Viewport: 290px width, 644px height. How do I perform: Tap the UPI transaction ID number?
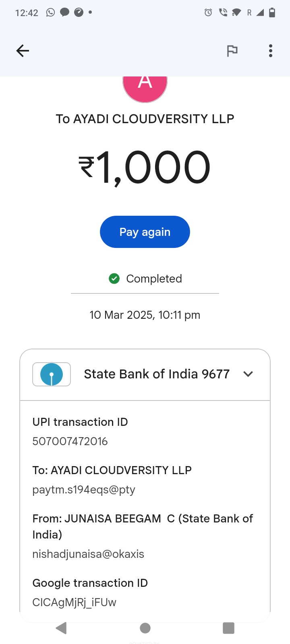point(70,442)
